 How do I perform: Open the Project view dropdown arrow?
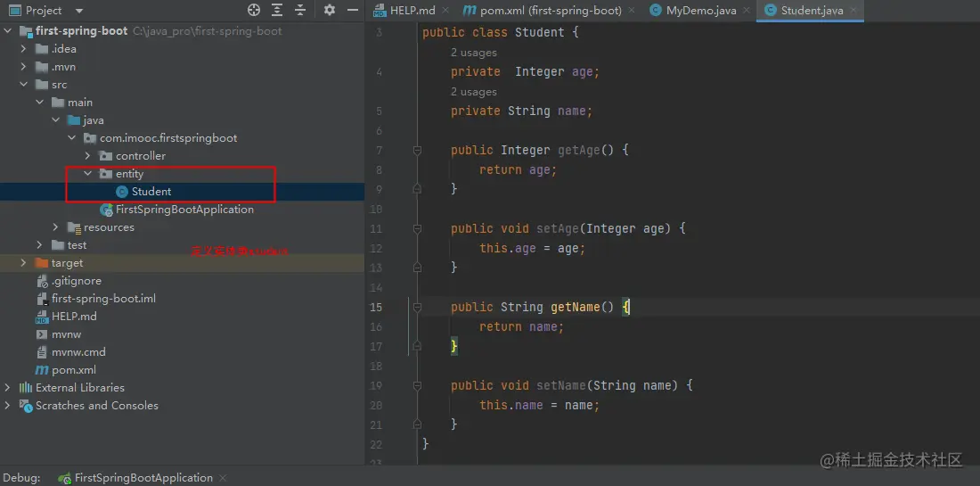coord(78,11)
